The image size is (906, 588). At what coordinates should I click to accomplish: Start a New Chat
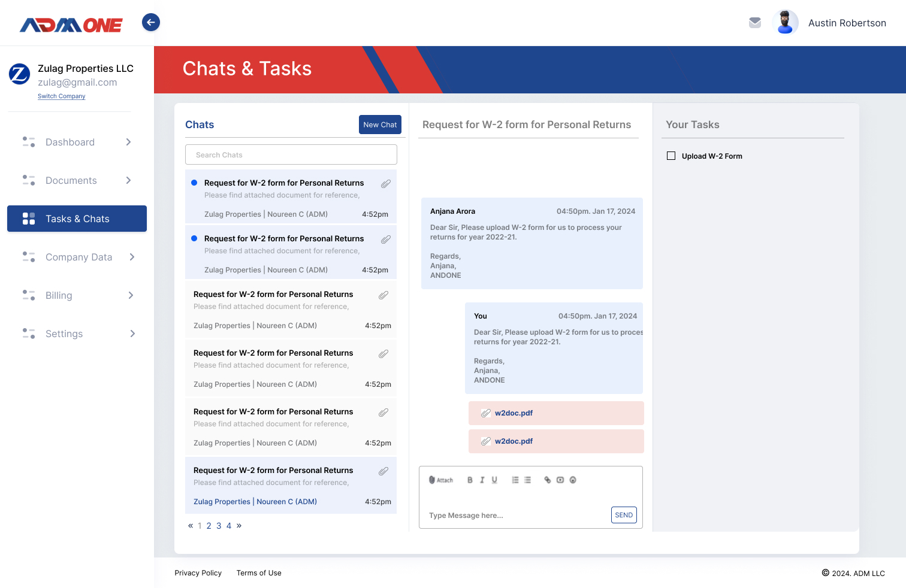tap(380, 125)
